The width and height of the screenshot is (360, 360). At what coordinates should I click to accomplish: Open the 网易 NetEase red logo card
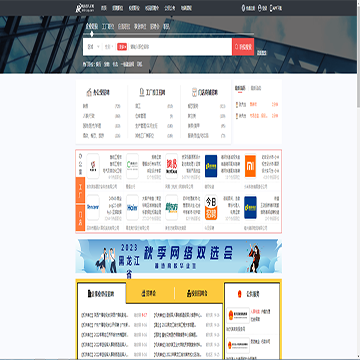point(171,166)
